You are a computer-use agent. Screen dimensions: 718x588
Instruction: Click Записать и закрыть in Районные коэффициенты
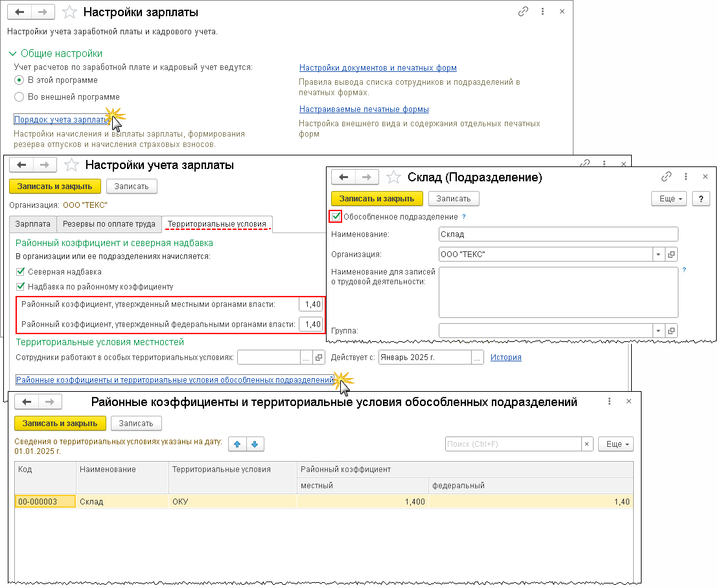coord(60,424)
